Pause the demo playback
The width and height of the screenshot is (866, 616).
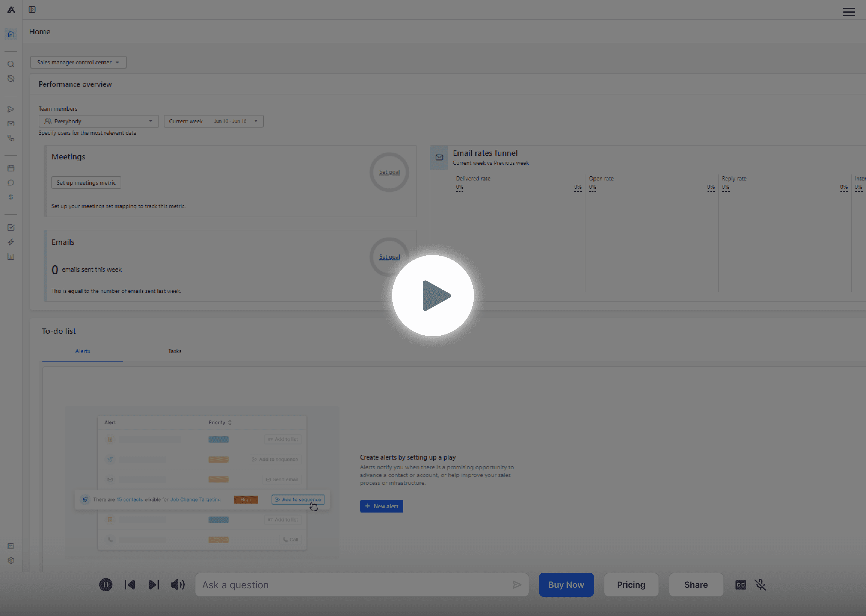click(106, 584)
